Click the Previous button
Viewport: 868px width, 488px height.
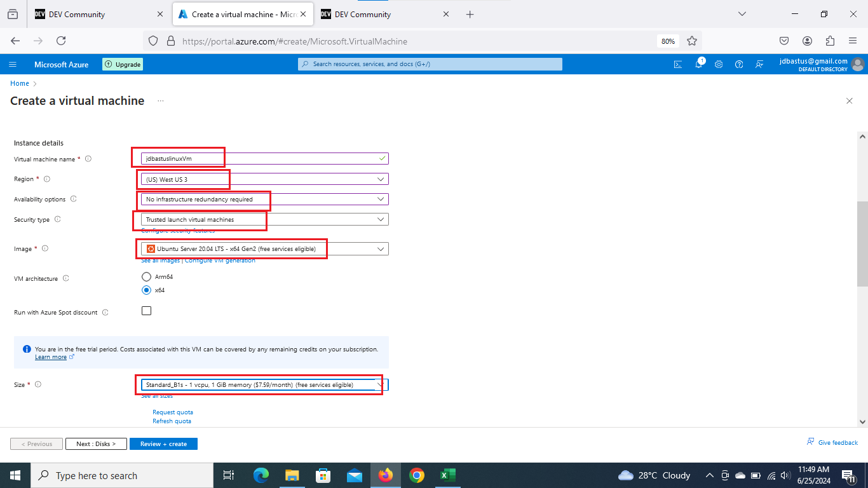click(x=36, y=444)
